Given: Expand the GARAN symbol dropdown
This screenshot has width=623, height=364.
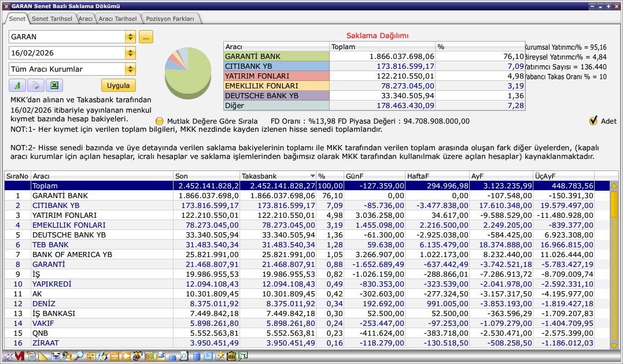Looking at the screenshot, I should click(x=130, y=37).
